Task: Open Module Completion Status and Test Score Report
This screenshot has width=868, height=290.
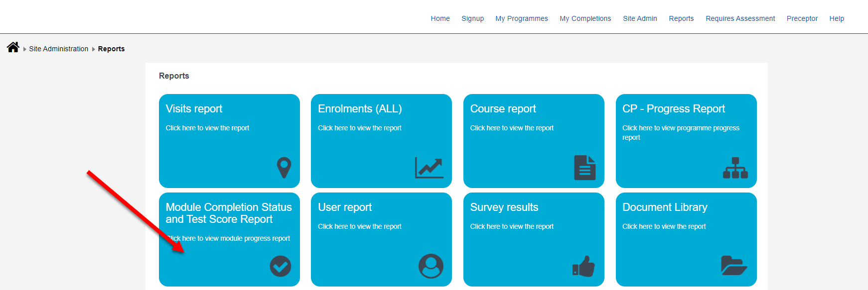Action: click(229, 213)
